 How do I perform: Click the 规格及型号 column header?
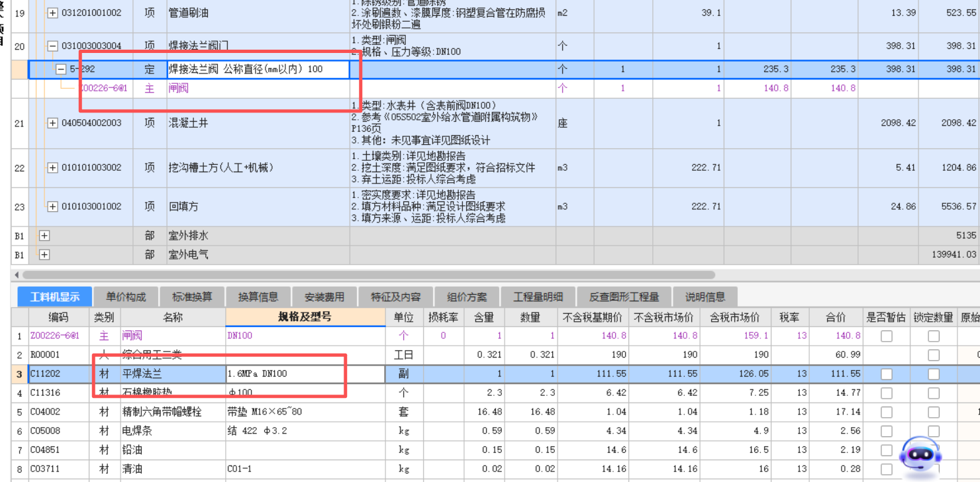coord(305,317)
